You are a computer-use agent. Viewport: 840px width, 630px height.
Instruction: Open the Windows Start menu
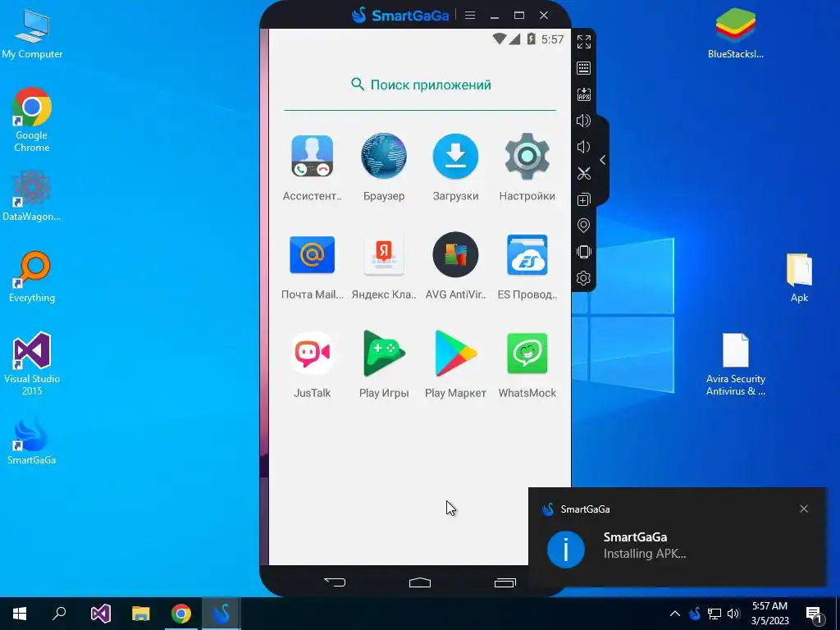[x=20, y=614]
